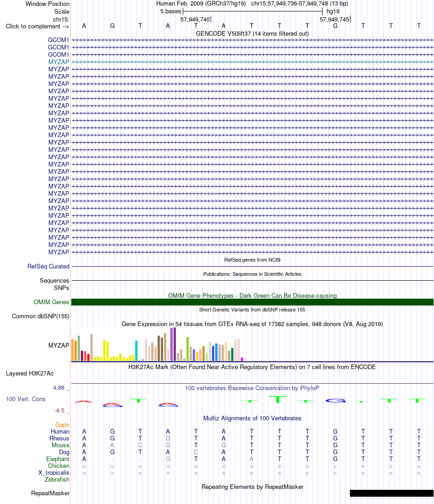Click the MYZAP label beside GTEx bar chart
This screenshot has width=434, height=504.
click(x=59, y=345)
